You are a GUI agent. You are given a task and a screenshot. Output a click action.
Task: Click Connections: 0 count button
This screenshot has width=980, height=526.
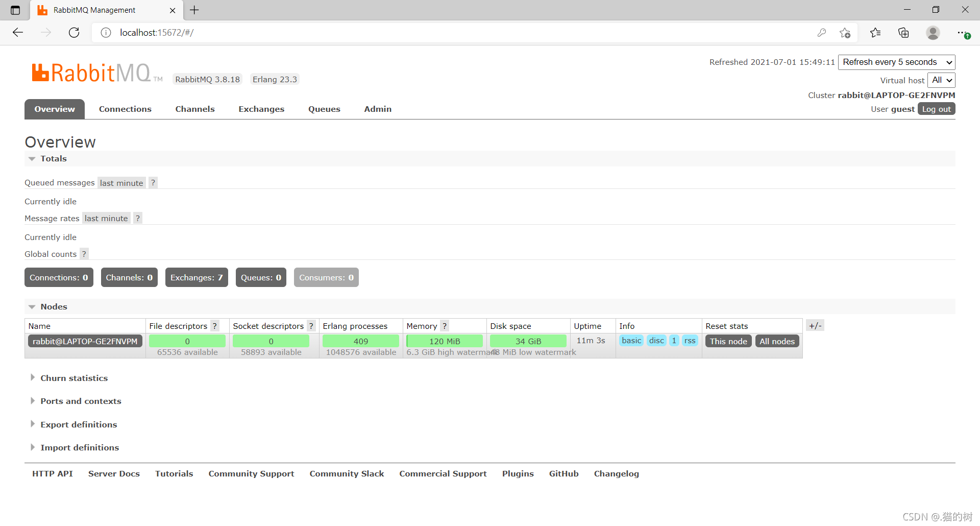59,278
